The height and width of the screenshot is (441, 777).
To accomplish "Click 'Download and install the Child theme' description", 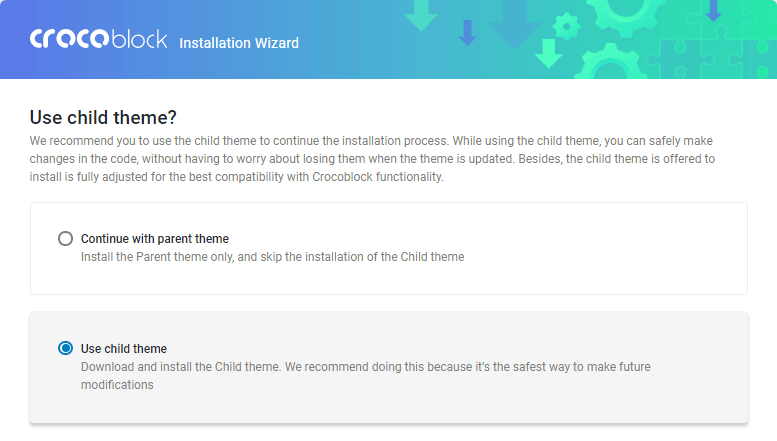I will [x=366, y=376].
